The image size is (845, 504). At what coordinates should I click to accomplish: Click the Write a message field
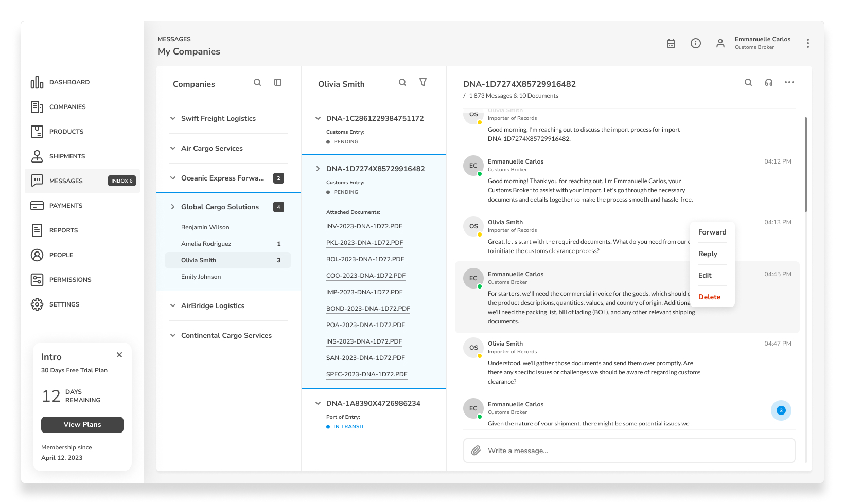629,451
